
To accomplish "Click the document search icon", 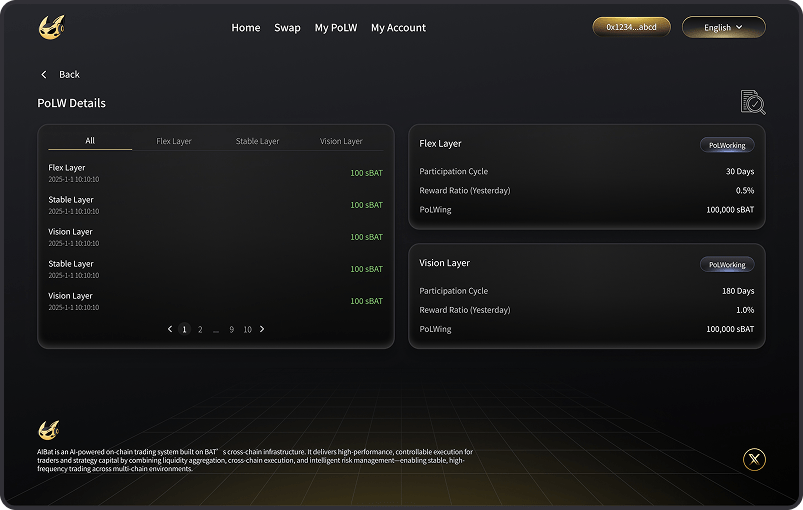I will click(752, 102).
